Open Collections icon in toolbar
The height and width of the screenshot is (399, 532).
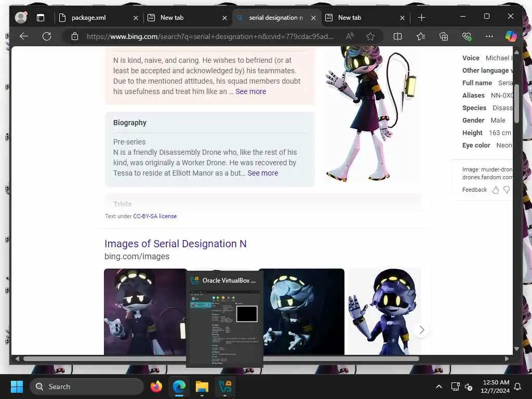pyautogui.click(x=444, y=36)
